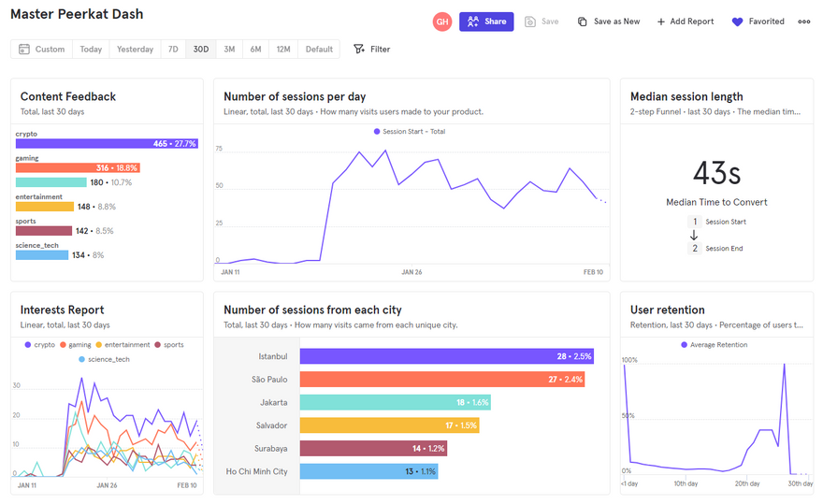Toggle crypto series in Interests Report legend

click(x=39, y=345)
